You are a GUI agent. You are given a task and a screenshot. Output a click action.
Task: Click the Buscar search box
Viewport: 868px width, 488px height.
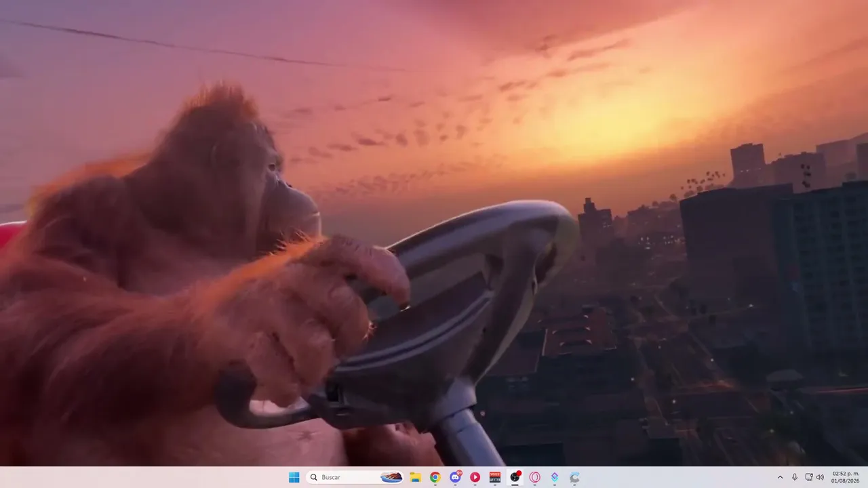pos(355,477)
